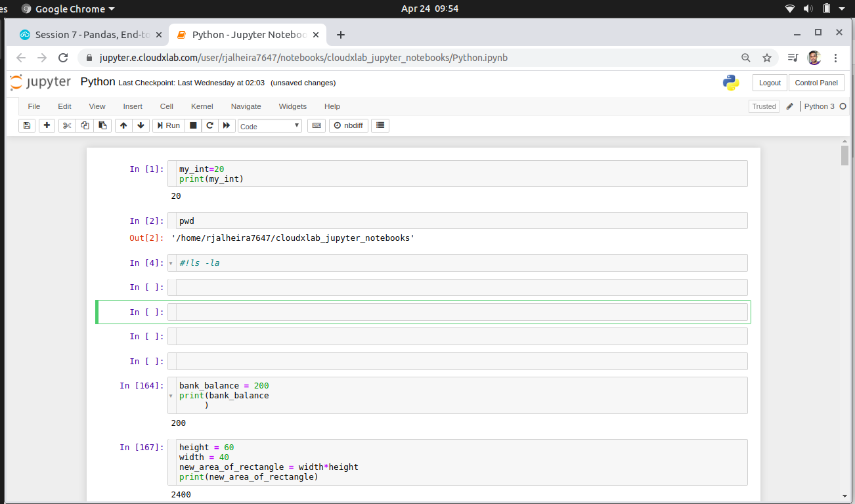Open a new browser tab
The image size is (855, 504).
click(x=341, y=35)
